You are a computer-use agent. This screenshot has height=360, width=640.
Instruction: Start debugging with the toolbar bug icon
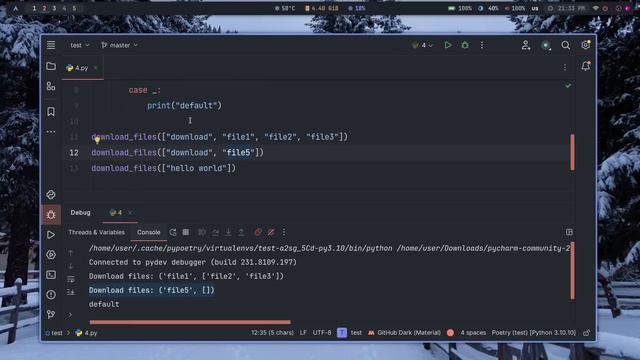click(464, 45)
